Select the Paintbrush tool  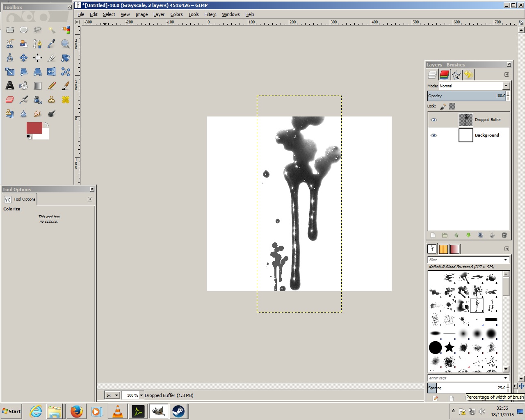click(66, 86)
